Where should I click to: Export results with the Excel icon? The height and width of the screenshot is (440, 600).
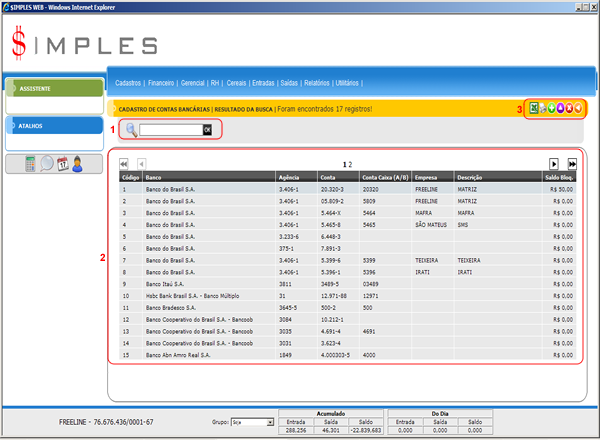[x=534, y=108]
